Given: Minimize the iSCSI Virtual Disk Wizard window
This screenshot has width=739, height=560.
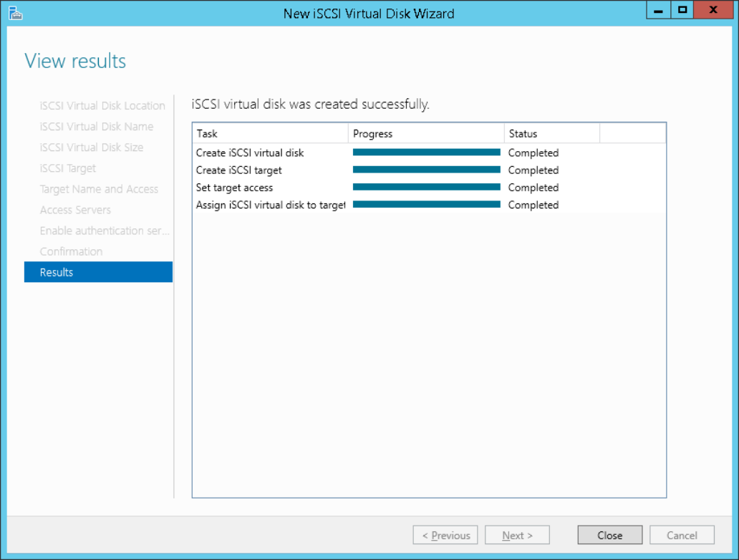Looking at the screenshot, I should pos(658,11).
